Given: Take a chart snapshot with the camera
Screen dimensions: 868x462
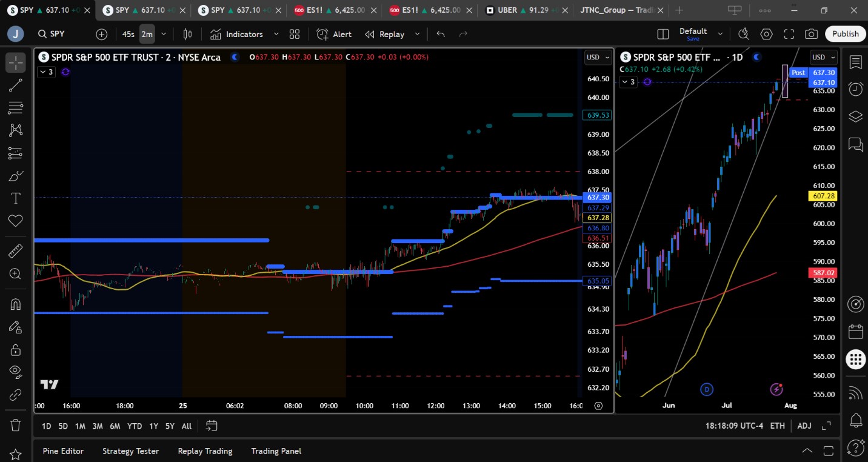Looking at the screenshot, I should (x=811, y=34).
